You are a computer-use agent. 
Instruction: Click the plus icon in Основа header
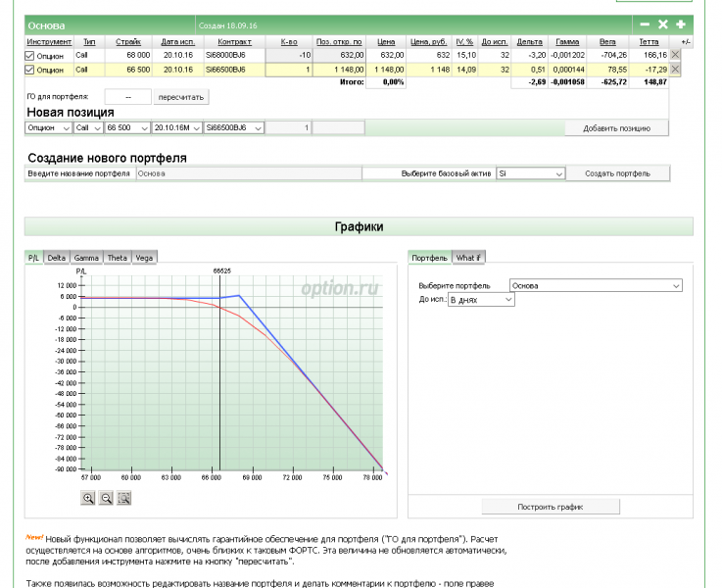[x=680, y=24]
